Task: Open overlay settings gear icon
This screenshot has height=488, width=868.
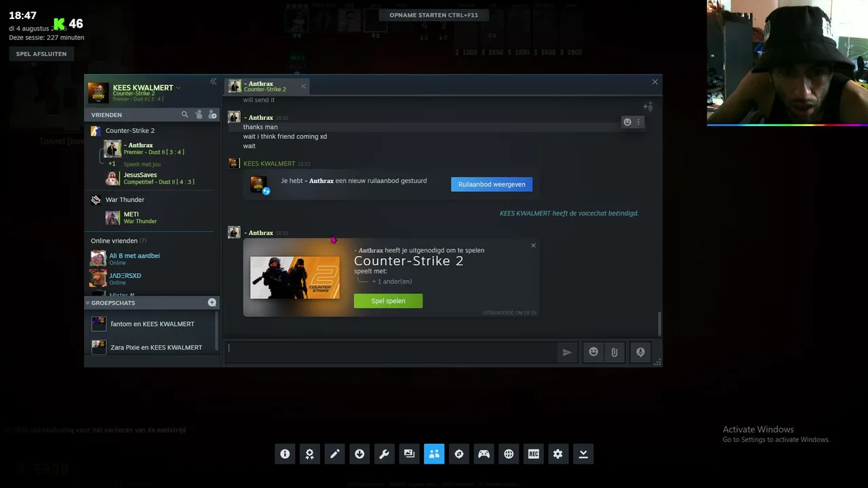Action: [558, 454]
